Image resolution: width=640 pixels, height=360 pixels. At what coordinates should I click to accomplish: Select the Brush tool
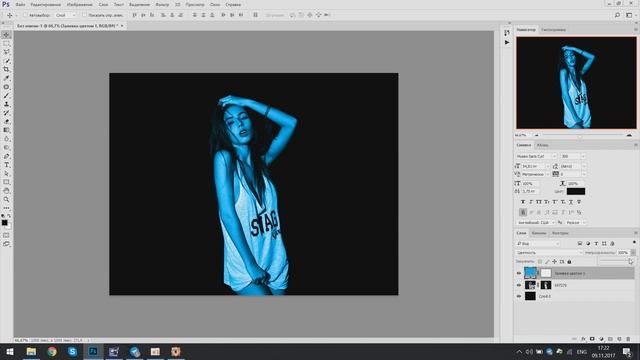[x=6, y=96]
